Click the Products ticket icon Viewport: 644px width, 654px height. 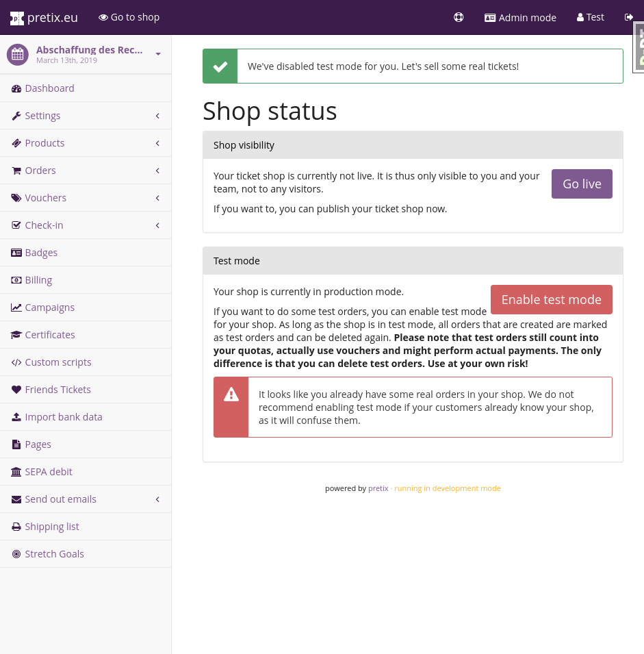pos(16,143)
